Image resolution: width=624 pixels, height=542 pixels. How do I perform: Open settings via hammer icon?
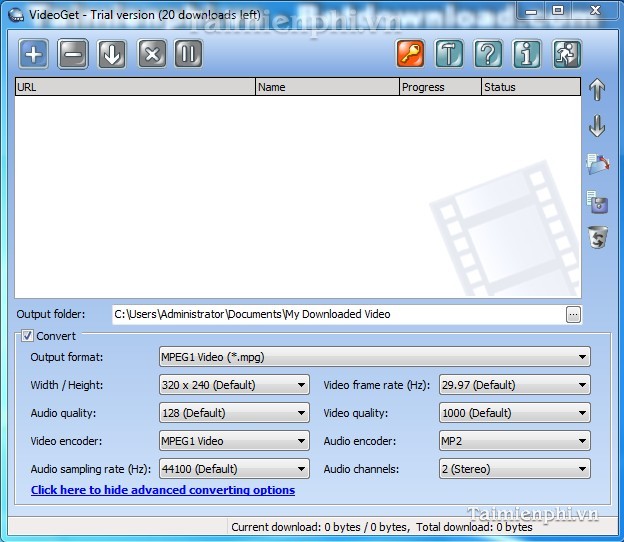449,54
